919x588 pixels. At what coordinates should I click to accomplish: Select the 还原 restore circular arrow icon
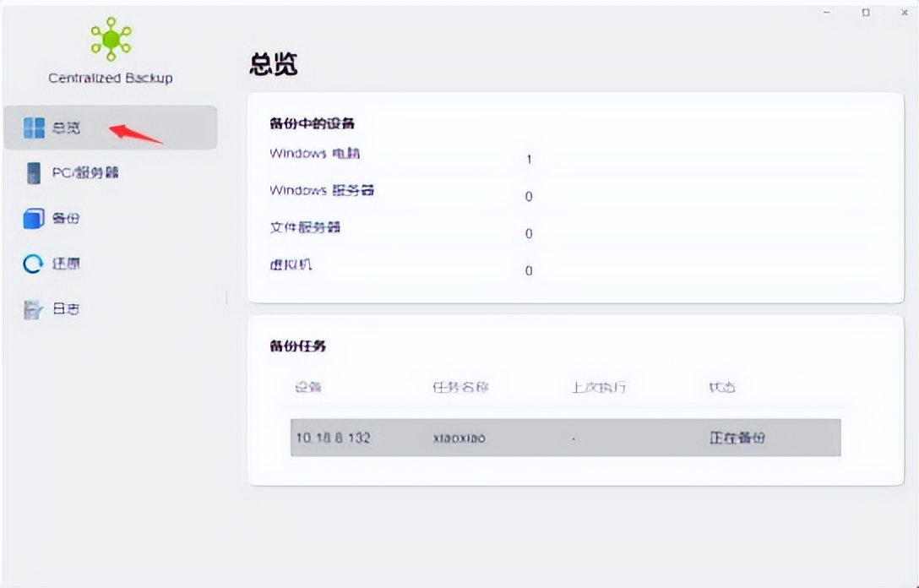34,264
